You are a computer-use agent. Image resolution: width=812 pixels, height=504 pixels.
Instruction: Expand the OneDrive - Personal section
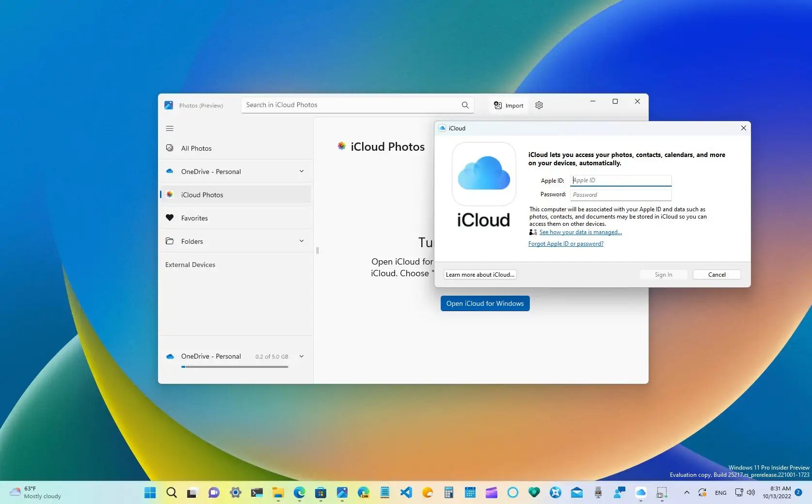[x=301, y=171]
